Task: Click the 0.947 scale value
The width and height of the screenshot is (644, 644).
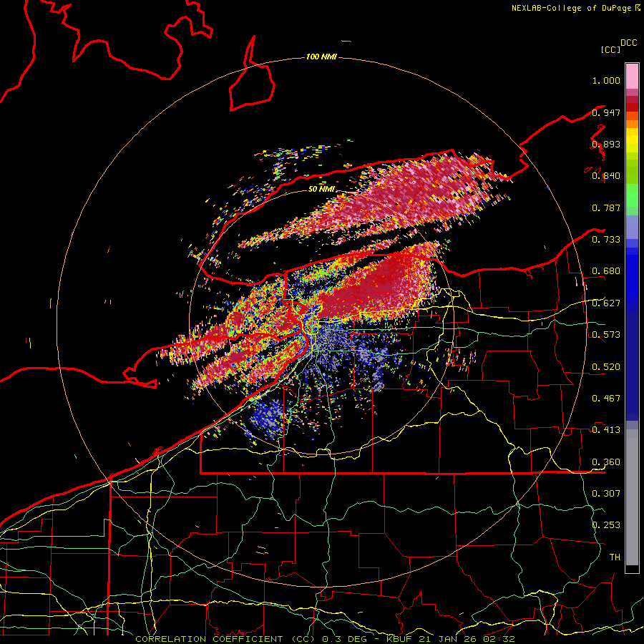Action: pyautogui.click(x=606, y=112)
